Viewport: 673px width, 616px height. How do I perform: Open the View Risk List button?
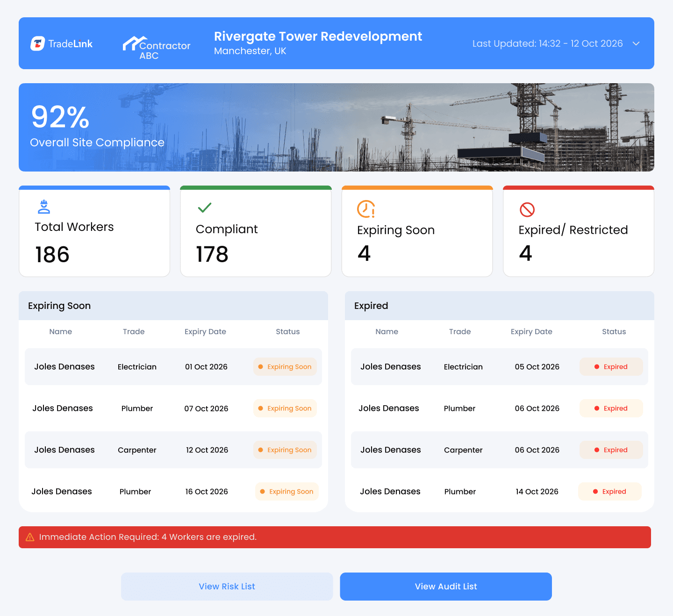[227, 587]
